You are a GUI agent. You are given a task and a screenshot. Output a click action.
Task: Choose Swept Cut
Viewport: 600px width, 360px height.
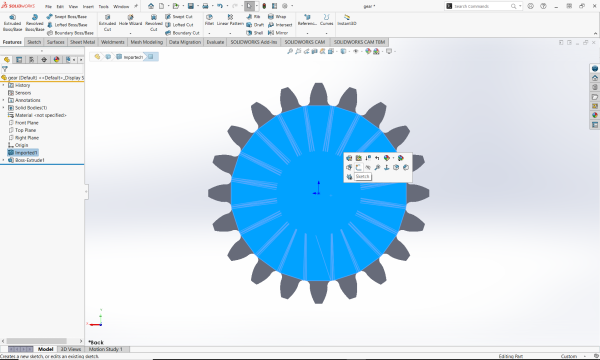click(x=179, y=16)
